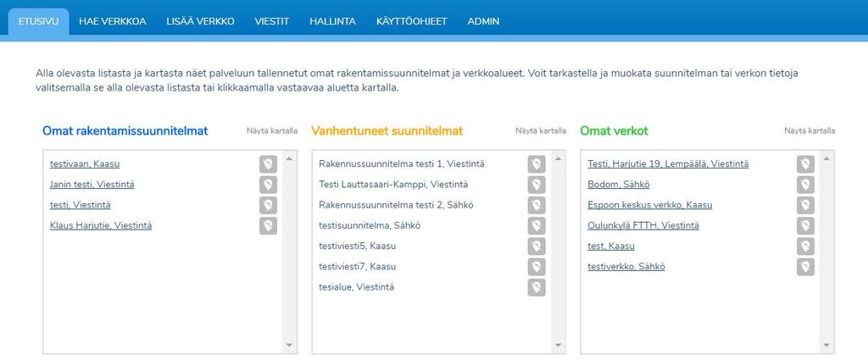The height and width of the screenshot is (360, 868).
Task: Select Rakennussuunnitelma testi 1, Viestintä text
Action: tap(402, 163)
